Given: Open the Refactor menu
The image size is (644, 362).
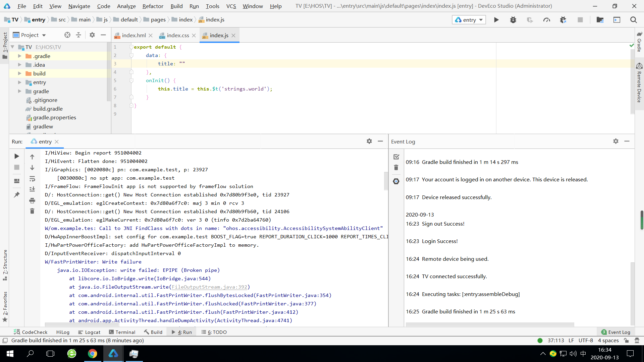Looking at the screenshot, I should [x=153, y=6].
